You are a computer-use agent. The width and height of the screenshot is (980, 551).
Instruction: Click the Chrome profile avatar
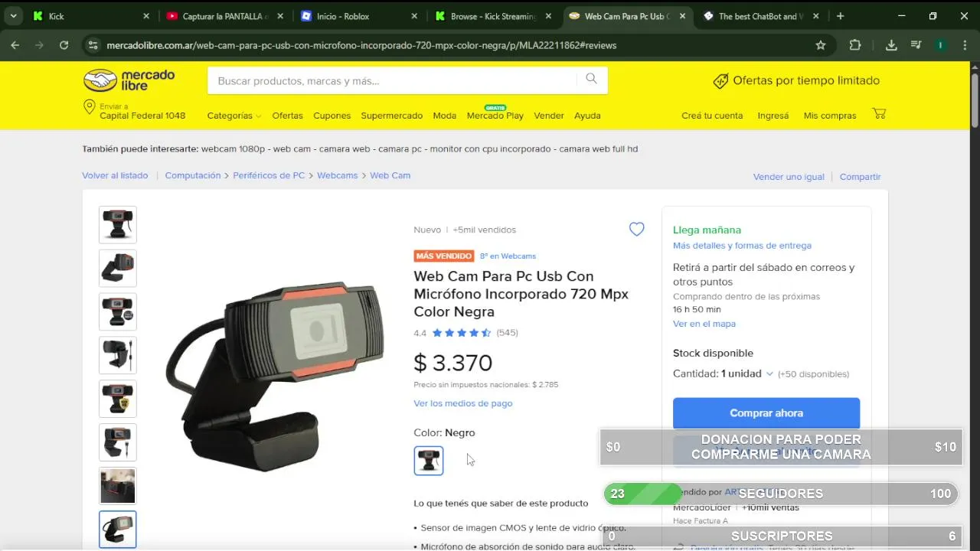point(940,45)
